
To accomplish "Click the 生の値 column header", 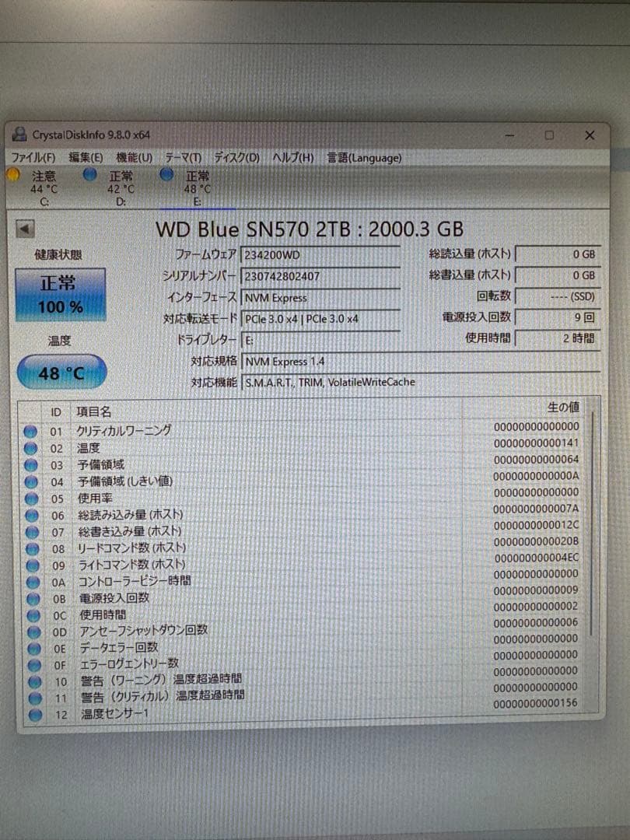I will [562, 408].
